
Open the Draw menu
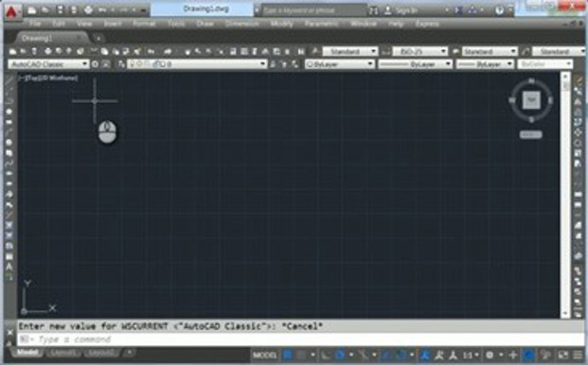point(205,24)
